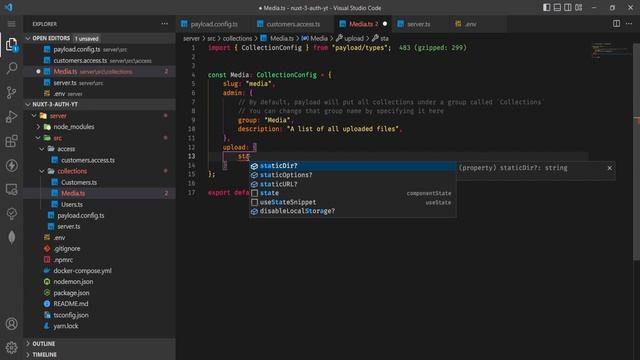640x360 pixels.
Task: Split the editor to the right
Action: (x=616, y=24)
